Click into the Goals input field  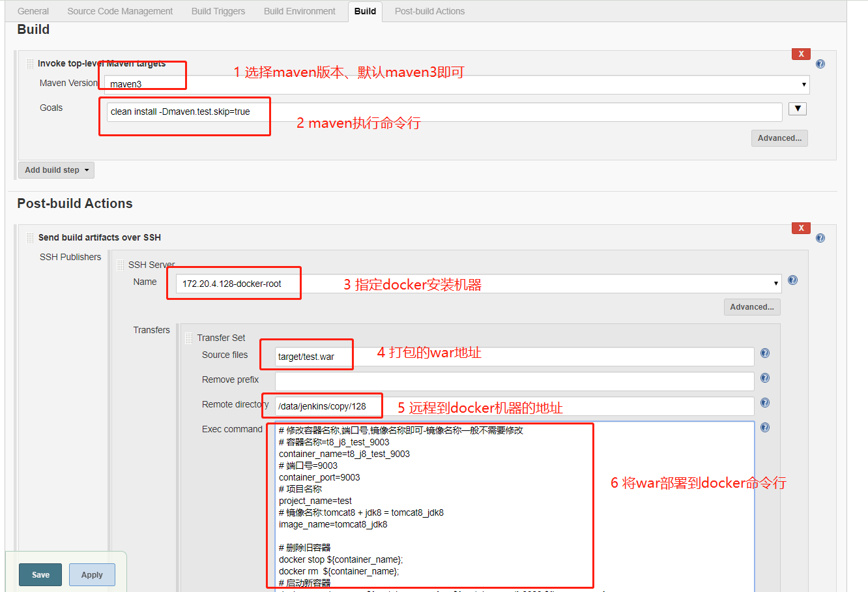[x=444, y=112]
